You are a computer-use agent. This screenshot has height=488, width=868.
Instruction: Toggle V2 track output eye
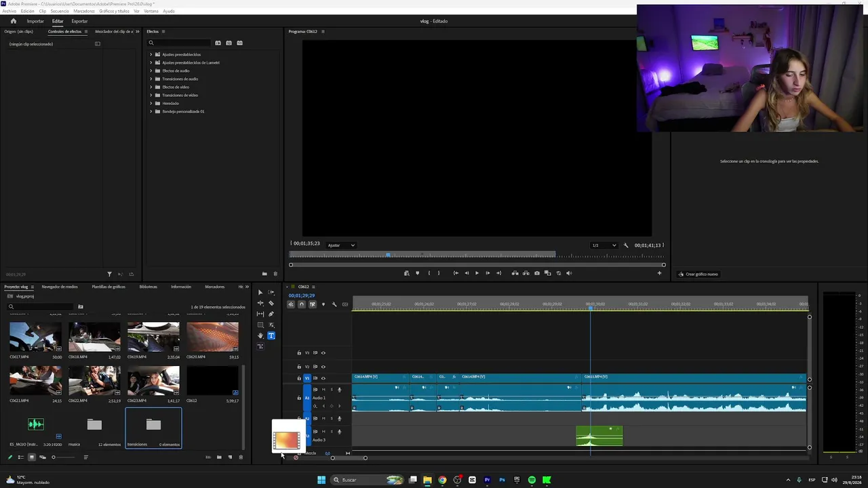click(x=323, y=367)
